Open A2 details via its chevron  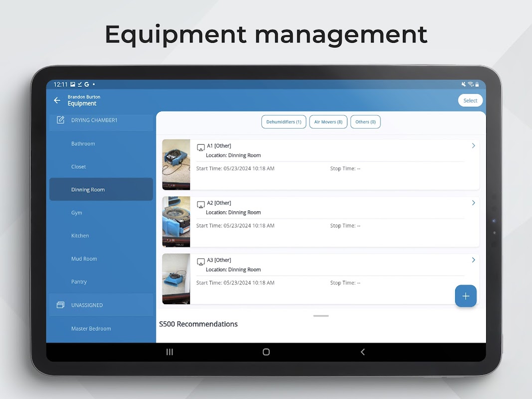[473, 203]
